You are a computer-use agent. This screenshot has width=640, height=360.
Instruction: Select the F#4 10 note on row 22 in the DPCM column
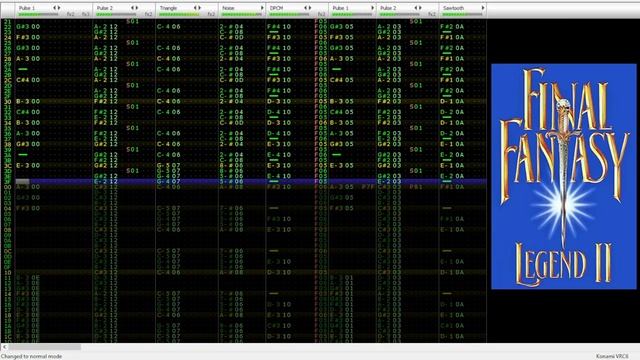tap(279, 27)
